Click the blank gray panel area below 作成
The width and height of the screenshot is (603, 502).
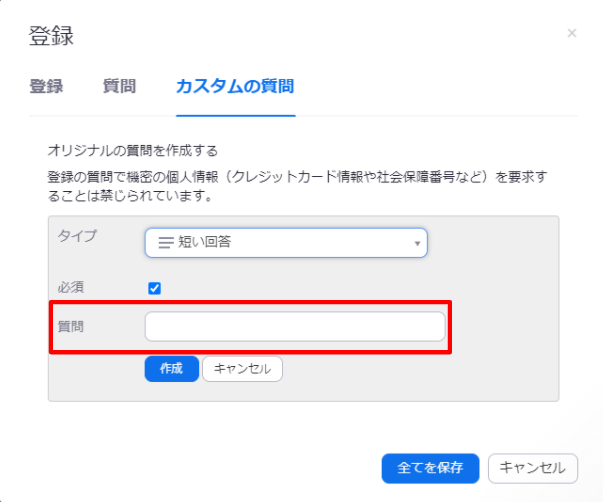pos(303,392)
